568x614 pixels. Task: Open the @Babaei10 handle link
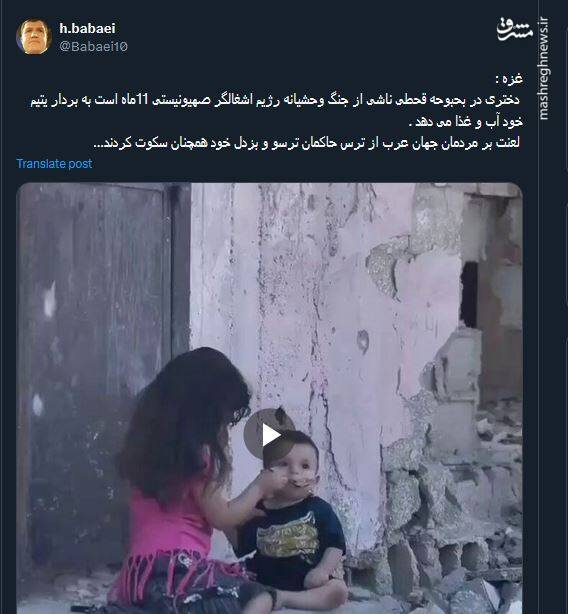(94, 46)
